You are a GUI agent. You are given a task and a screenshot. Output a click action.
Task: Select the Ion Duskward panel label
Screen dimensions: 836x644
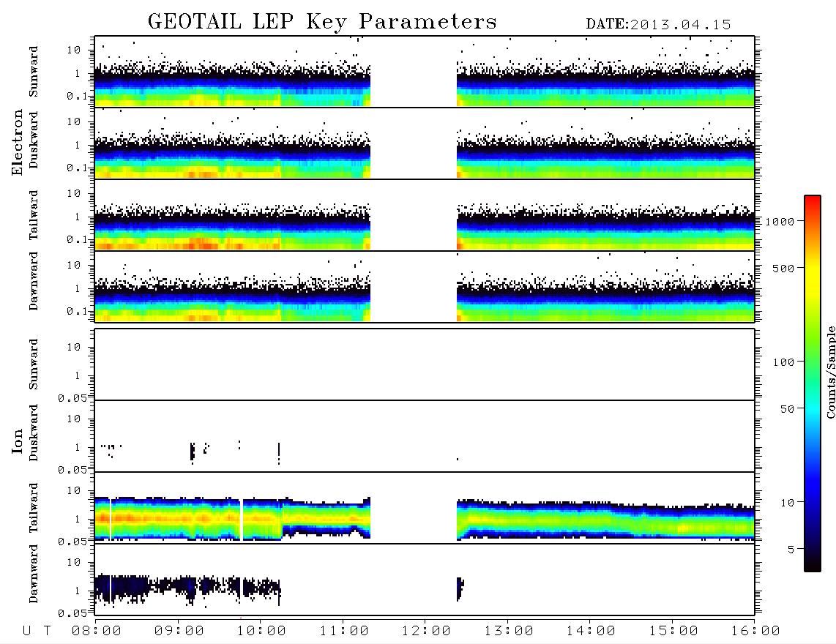[34, 433]
